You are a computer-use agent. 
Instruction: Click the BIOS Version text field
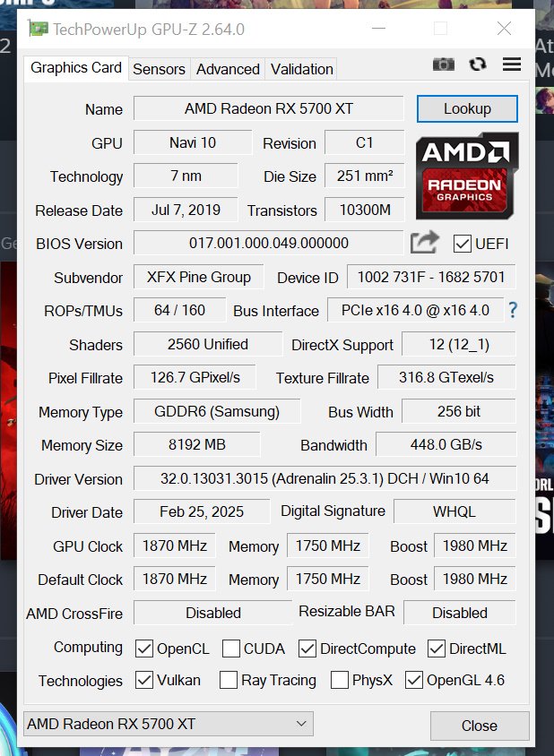coord(268,243)
